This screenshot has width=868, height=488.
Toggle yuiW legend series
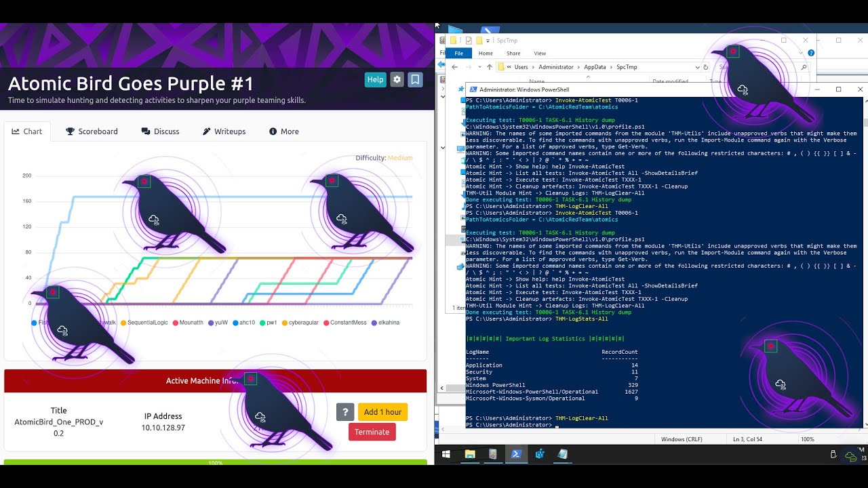[x=218, y=323]
